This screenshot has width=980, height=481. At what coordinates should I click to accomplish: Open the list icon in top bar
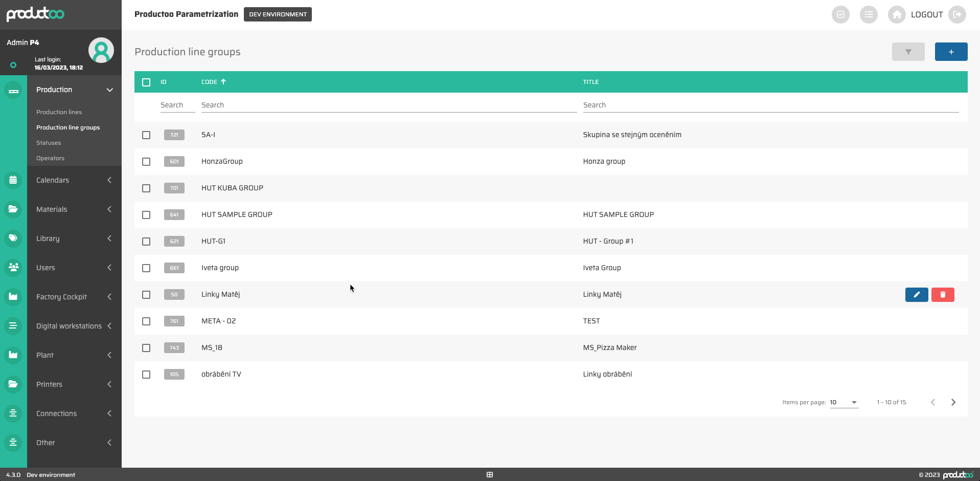868,14
